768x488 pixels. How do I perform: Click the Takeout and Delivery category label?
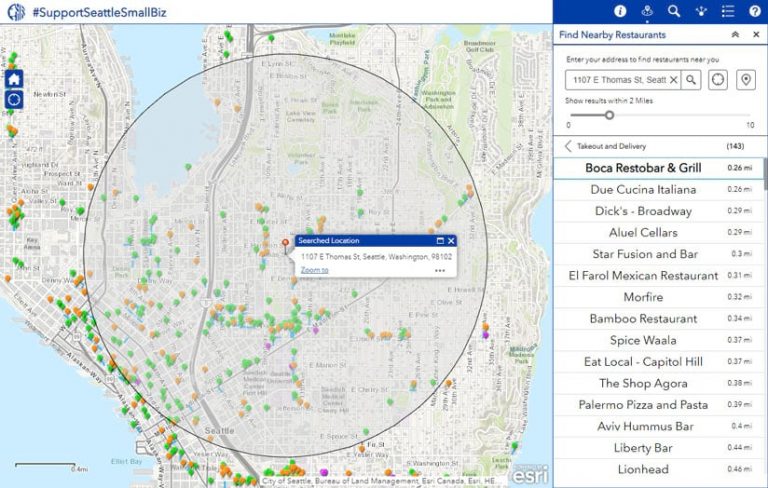pos(611,146)
